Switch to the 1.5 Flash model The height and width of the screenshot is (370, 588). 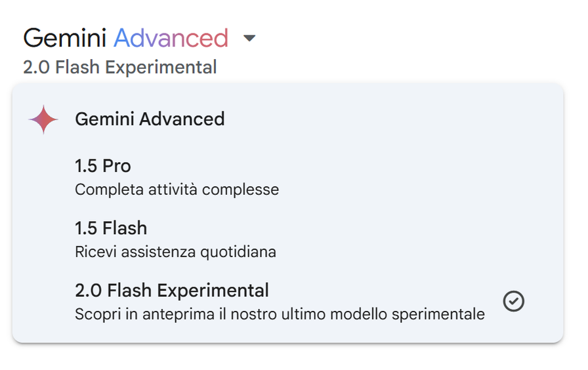tap(111, 228)
